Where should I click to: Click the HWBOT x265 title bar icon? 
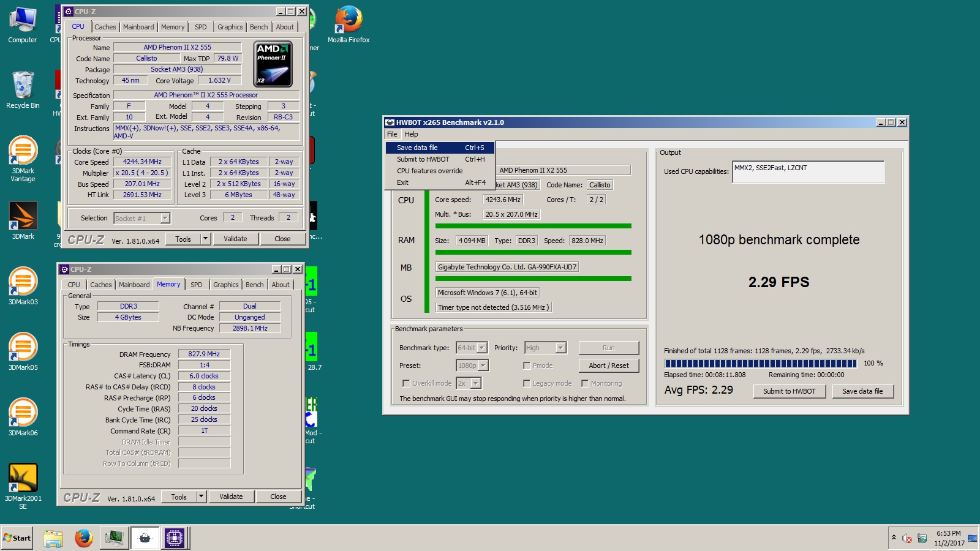[390, 122]
